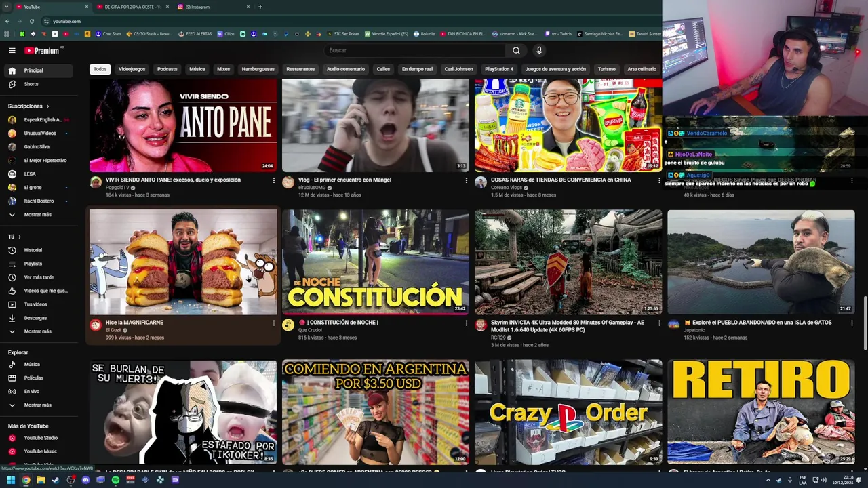
Task: Select the Turismo filter chip
Action: pos(606,69)
